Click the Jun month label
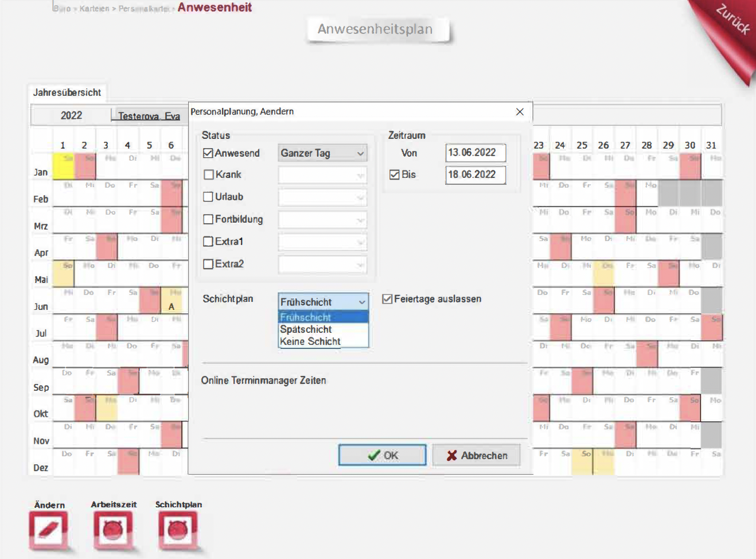 [41, 306]
